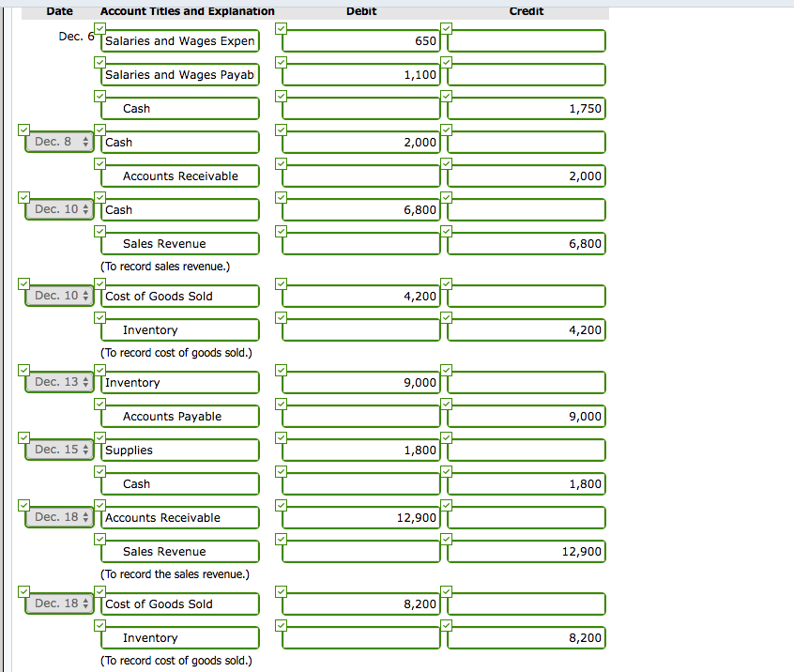Click the Debit column header
This screenshot has width=794, height=672.
361,11
